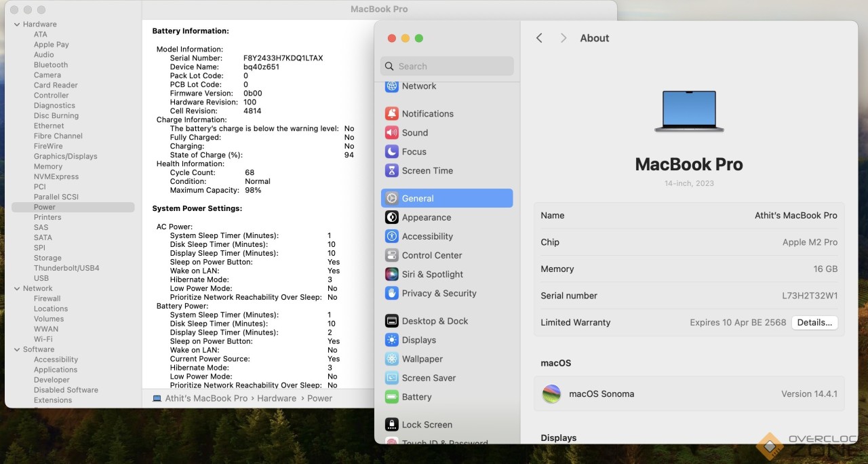Click the warranty Details button
This screenshot has height=464, width=868.
[814, 323]
